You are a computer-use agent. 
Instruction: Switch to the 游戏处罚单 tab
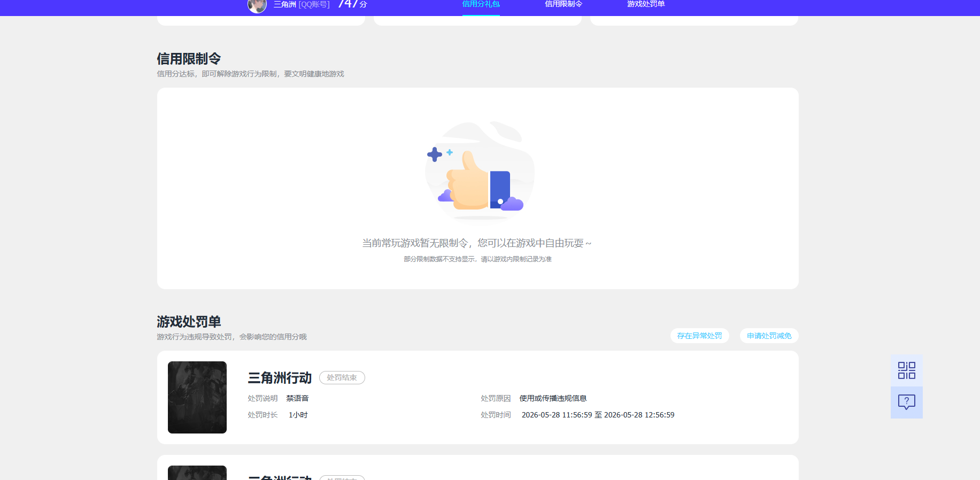(x=646, y=4)
